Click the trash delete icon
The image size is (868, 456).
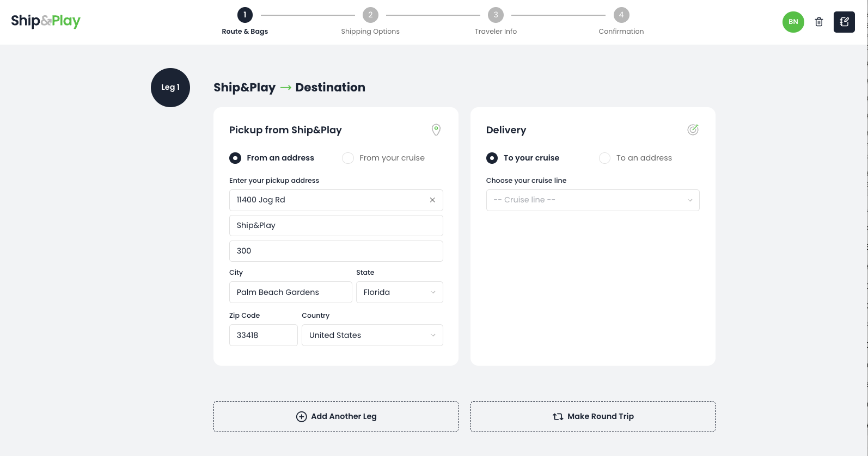click(818, 22)
